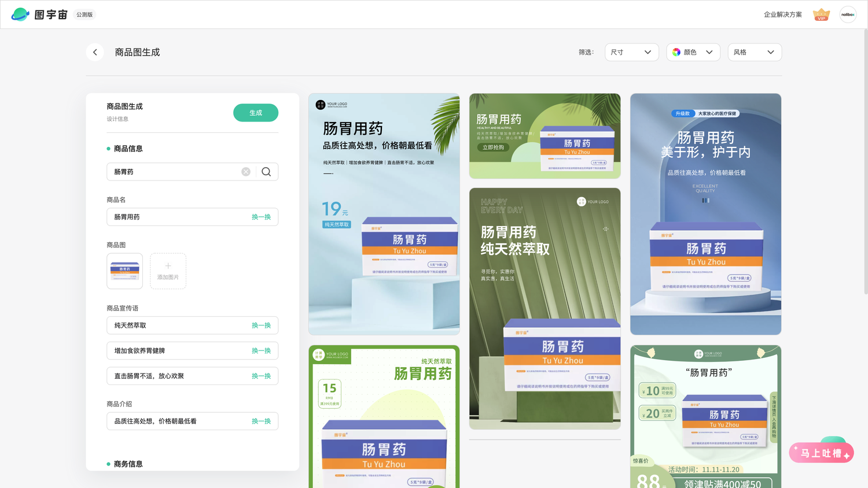Image resolution: width=868 pixels, height=488 pixels.
Task: Open the 尺寸 dropdown
Action: click(x=631, y=52)
